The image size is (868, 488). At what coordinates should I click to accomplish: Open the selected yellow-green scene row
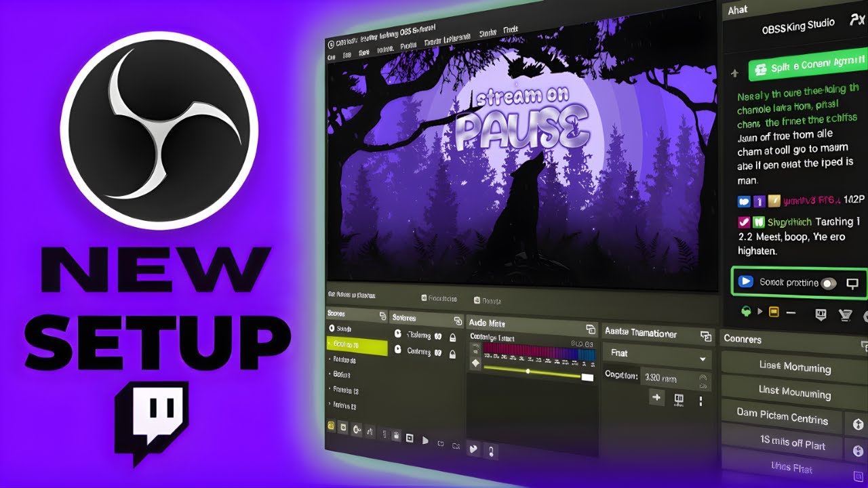click(357, 347)
